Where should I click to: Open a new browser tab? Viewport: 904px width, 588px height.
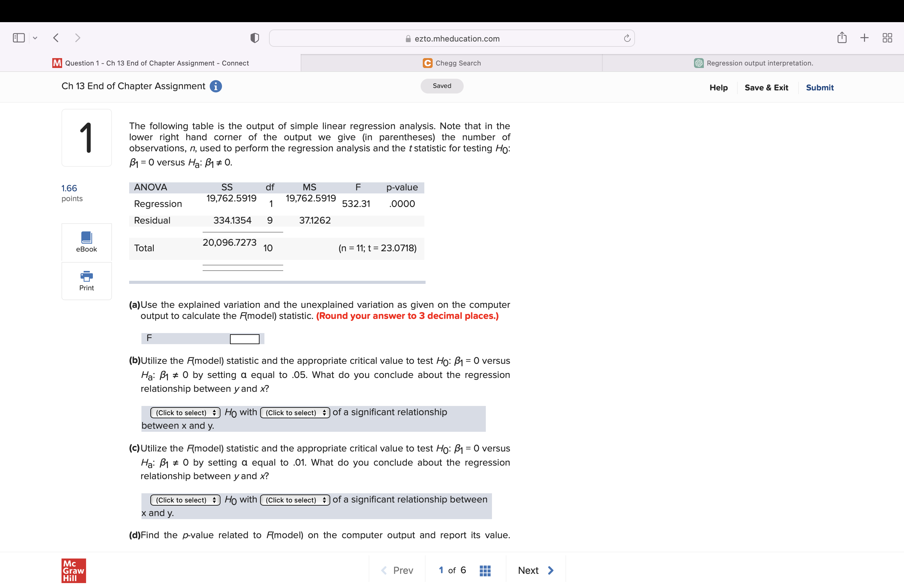(x=864, y=38)
